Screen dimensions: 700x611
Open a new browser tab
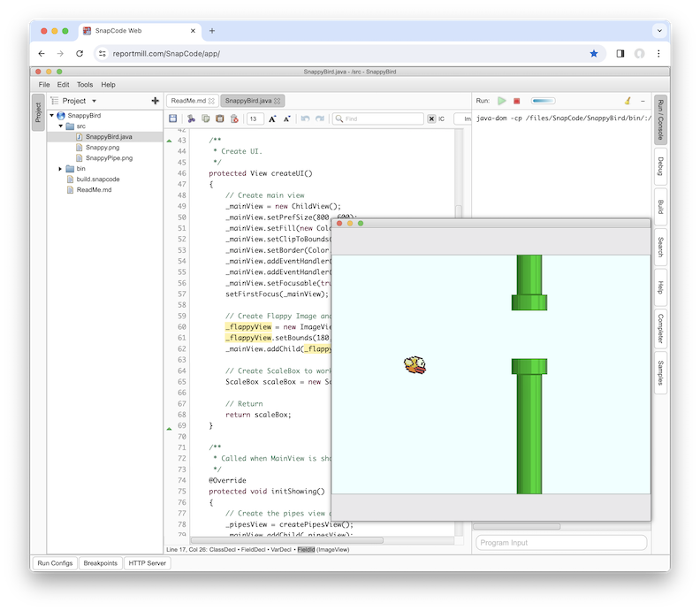[x=212, y=31]
